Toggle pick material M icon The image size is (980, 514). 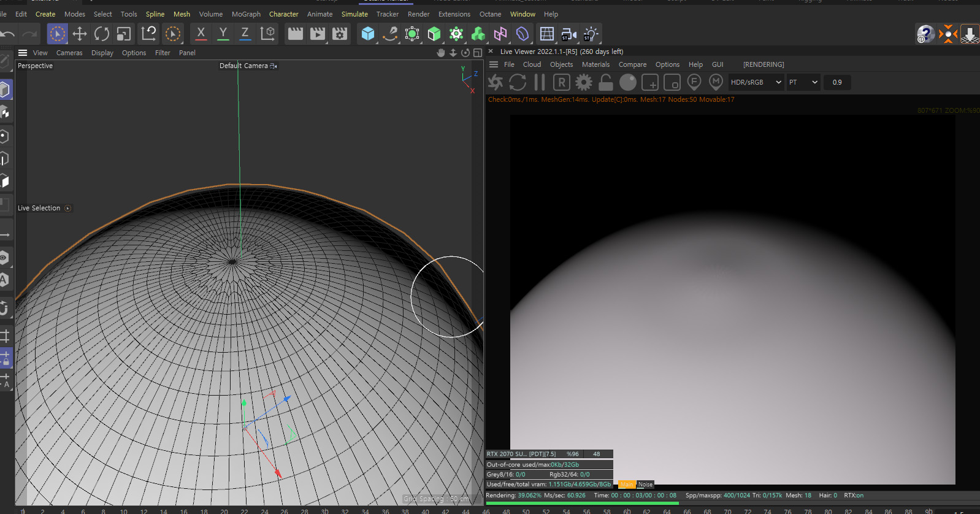pos(716,82)
